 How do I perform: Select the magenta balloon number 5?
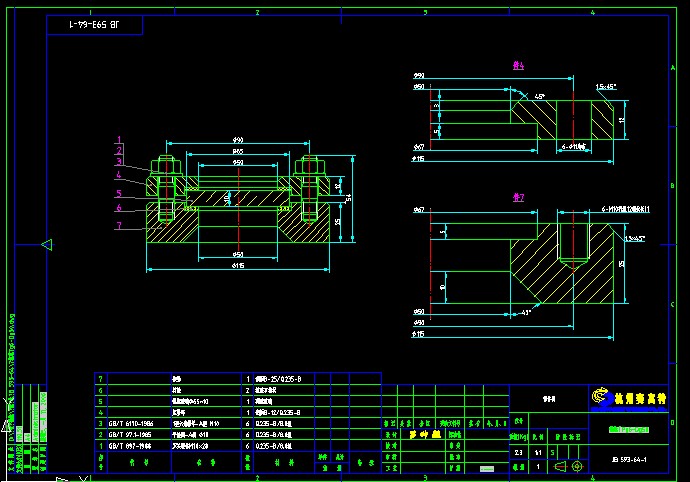click(119, 194)
